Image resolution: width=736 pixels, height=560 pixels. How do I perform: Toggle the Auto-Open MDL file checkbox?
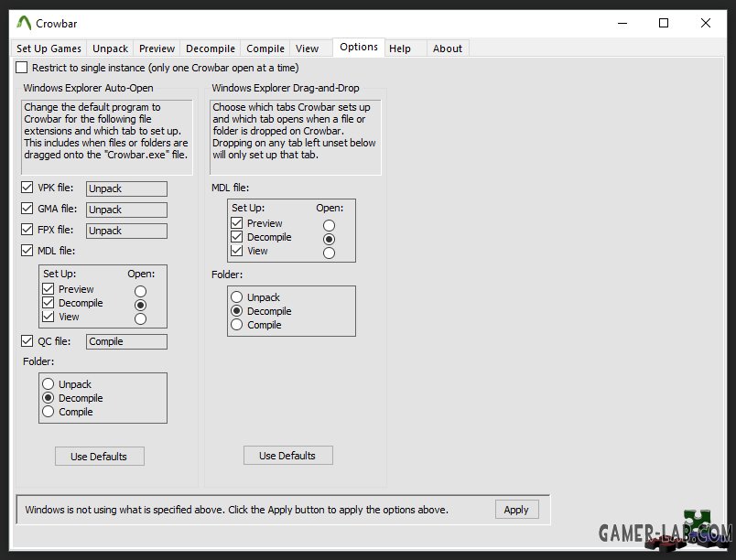pos(27,251)
